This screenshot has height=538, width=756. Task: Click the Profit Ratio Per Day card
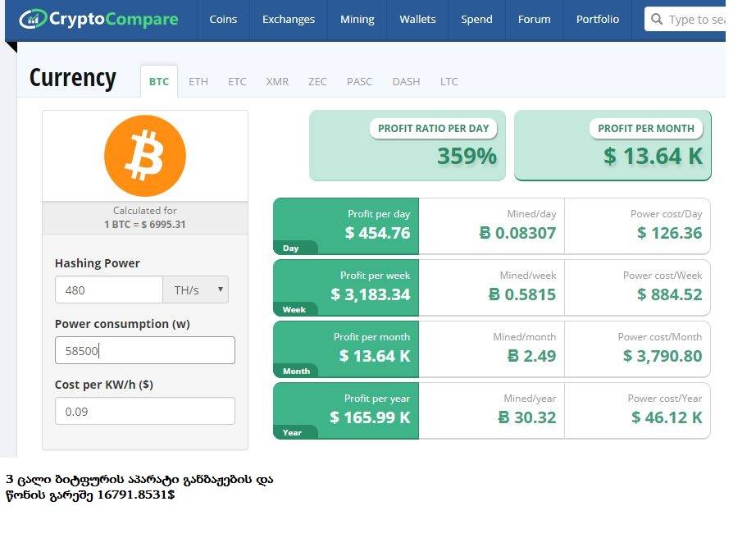(x=408, y=146)
